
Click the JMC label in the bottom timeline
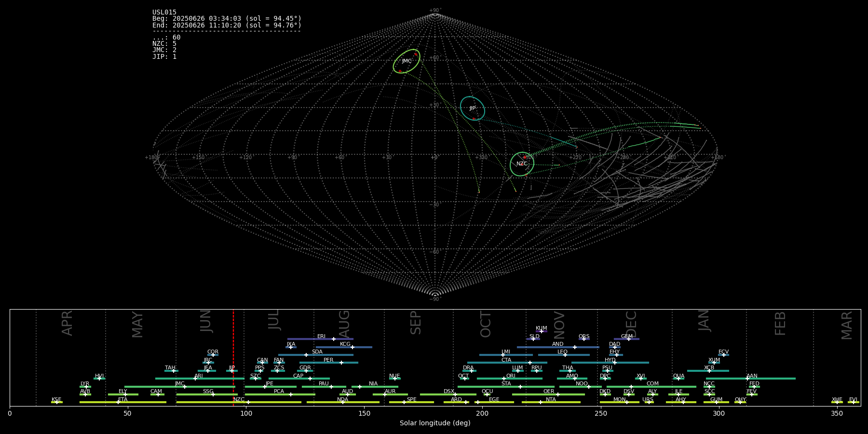tap(179, 383)
